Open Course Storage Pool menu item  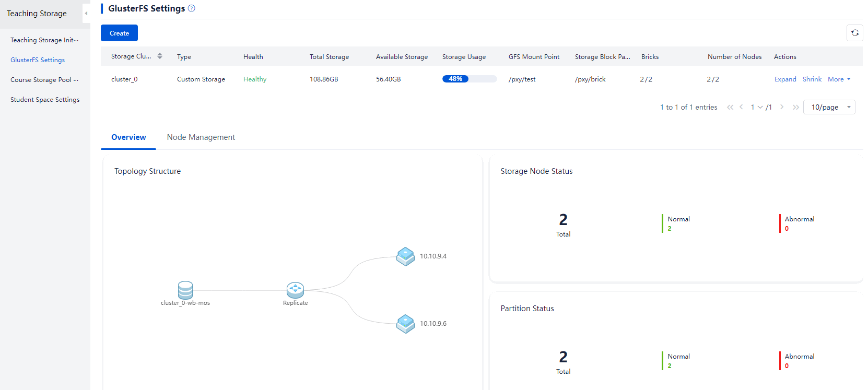pyautogui.click(x=45, y=80)
